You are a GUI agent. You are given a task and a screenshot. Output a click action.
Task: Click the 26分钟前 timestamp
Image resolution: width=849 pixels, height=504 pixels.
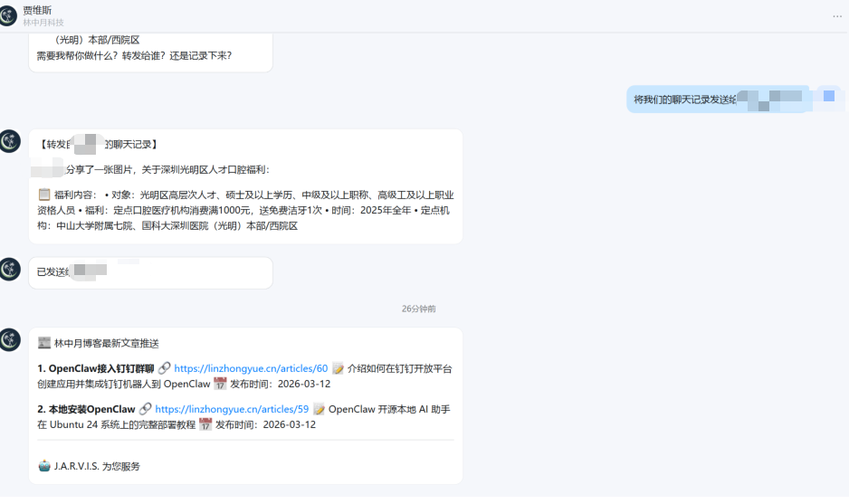tap(418, 309)
